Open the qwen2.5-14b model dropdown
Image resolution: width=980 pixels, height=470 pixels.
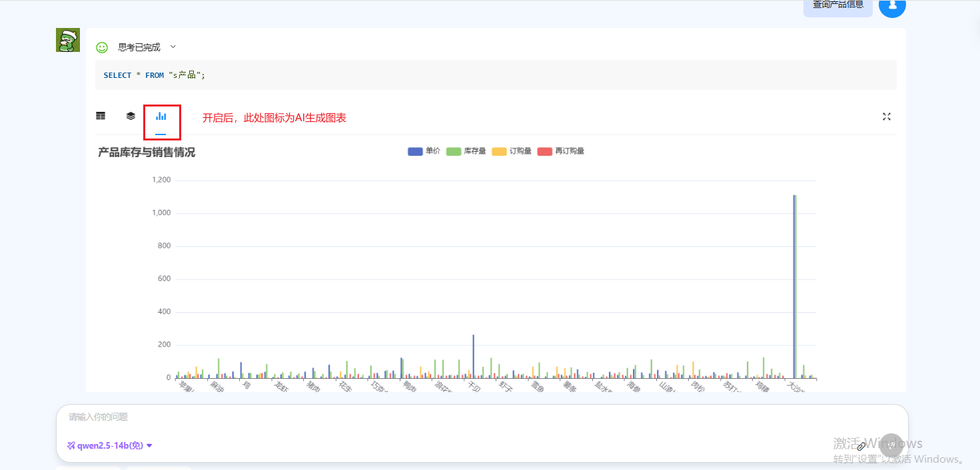click(110, 445)
